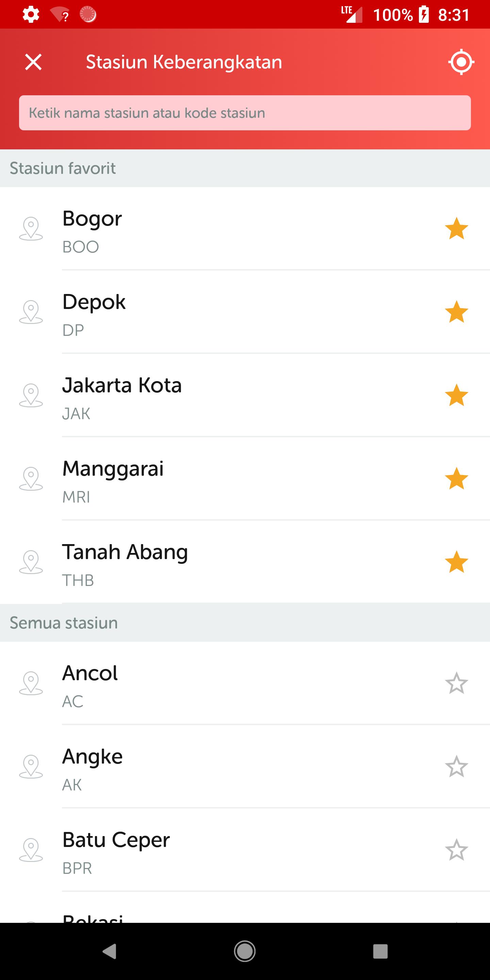
Task: Toggle Jakarta Kota favorite star off
Action: point(456,395)
